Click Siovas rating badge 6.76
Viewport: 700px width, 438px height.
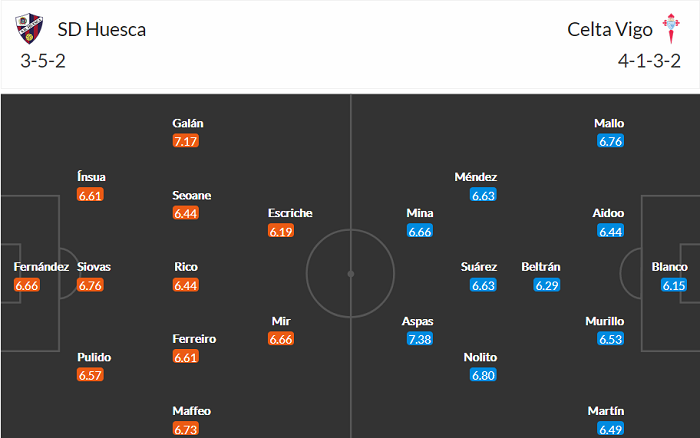click(x=90, y=286)
